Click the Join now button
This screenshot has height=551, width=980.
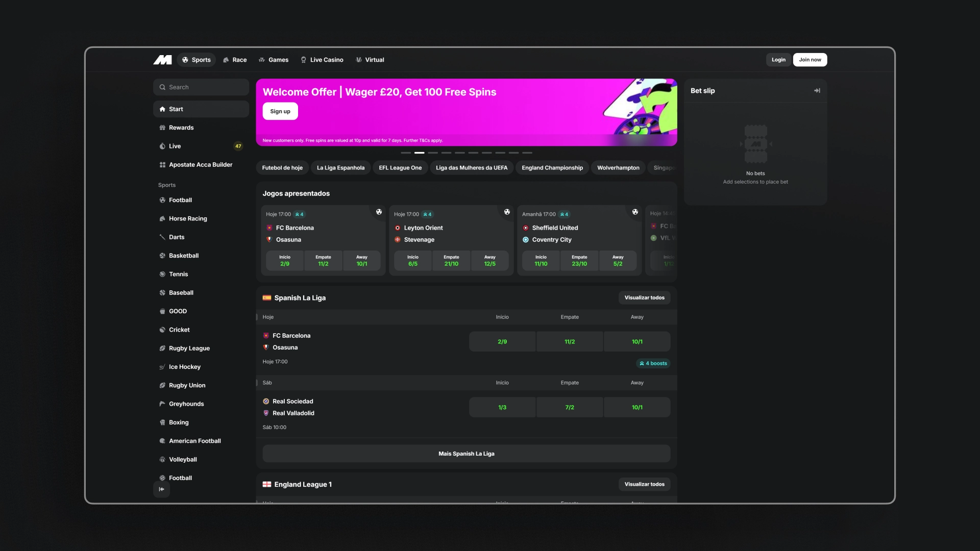[x=810, y=60]
